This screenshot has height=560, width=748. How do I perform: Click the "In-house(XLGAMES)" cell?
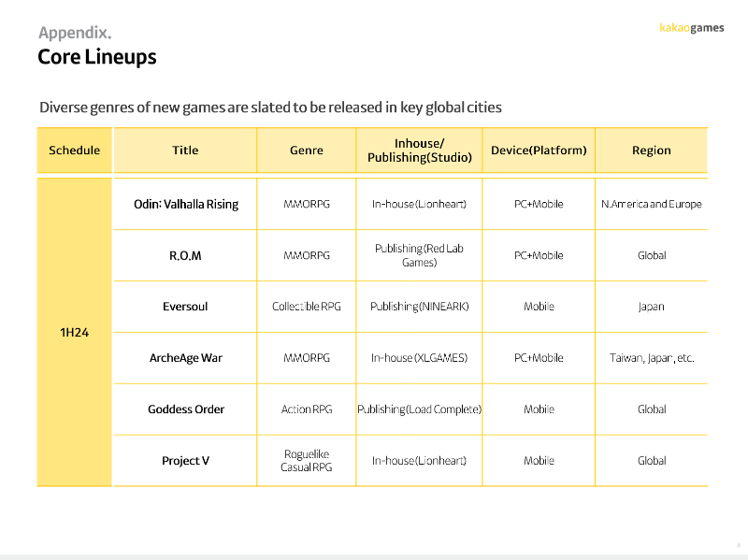click(x=419, y=358)
